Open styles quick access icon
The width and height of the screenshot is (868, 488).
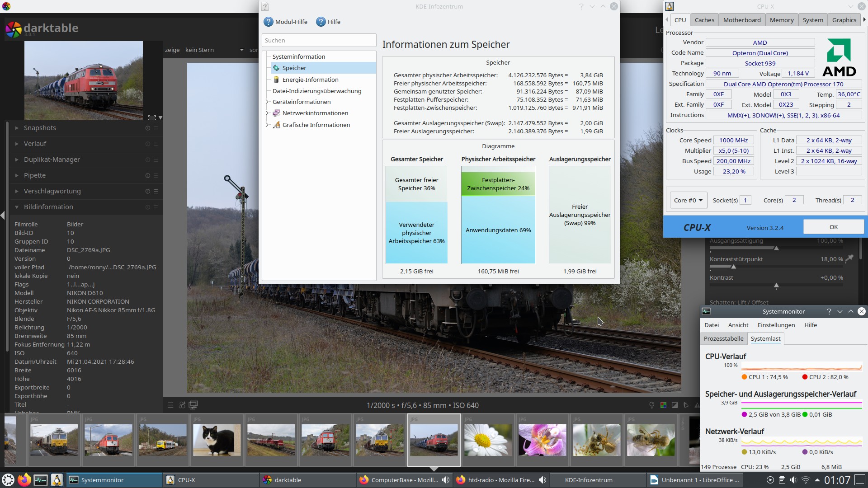click(182, 405)
